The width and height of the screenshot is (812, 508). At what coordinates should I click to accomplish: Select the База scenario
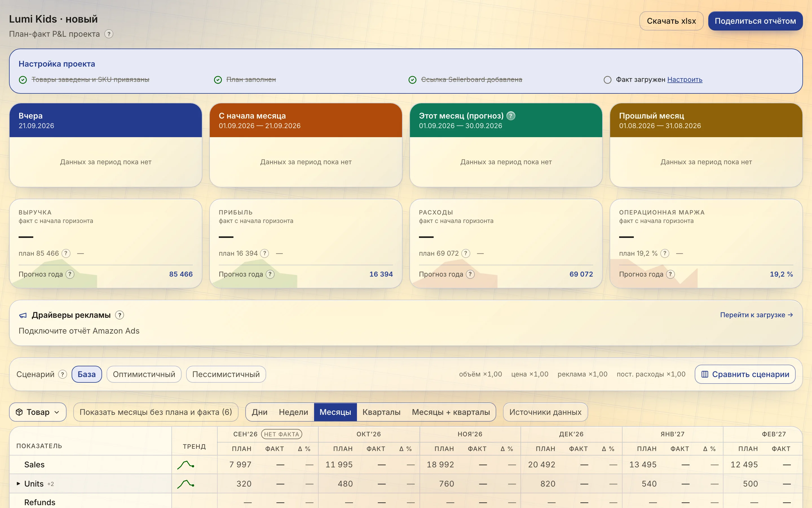(87, 374)
